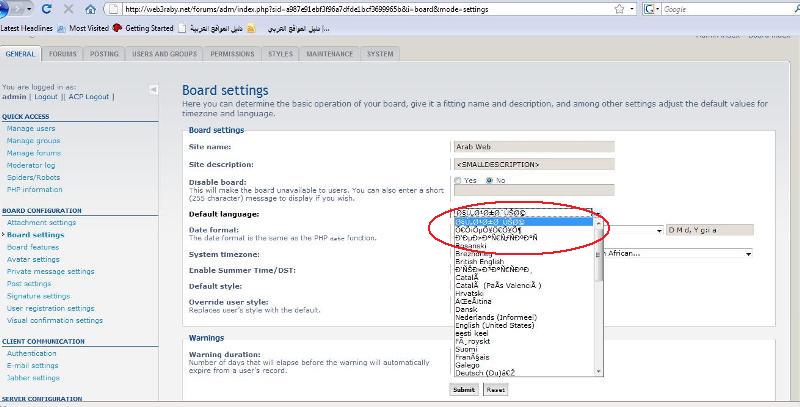The width and height of the screenshot is (800, 407).
Task: Open the Users and Groups tab
Action: tap(163, 53)
